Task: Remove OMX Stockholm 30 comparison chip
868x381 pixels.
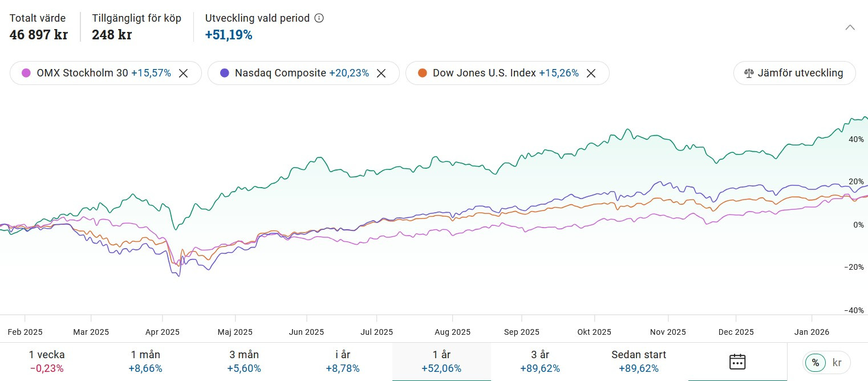Action: (x=183, y=73)
